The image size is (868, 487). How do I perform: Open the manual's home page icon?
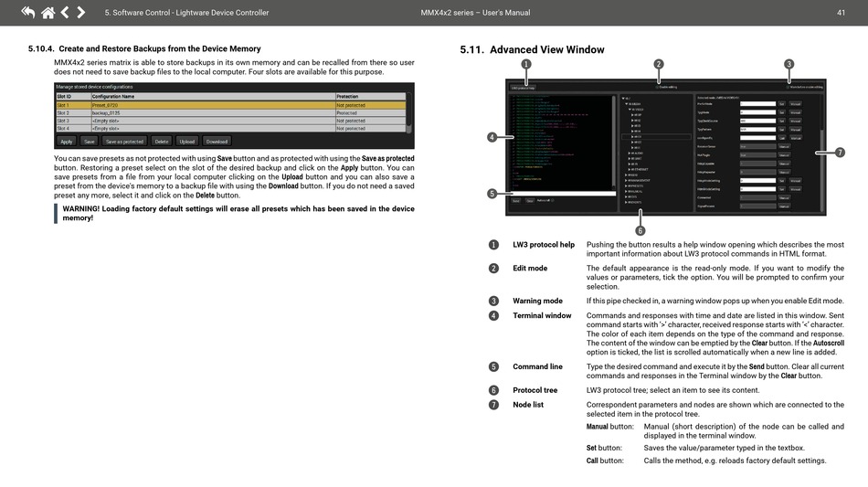coord(48,12)
